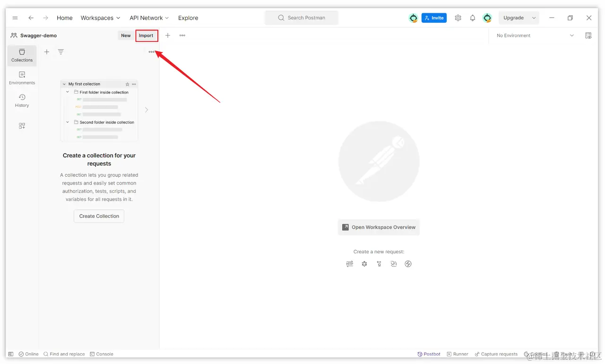Create a new GraphQL request
This screenshot has height=364, width=605.
364,264
